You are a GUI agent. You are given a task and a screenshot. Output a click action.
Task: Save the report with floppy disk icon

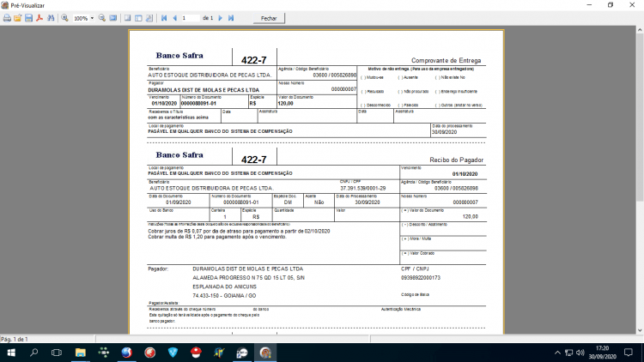click(28, 18)
